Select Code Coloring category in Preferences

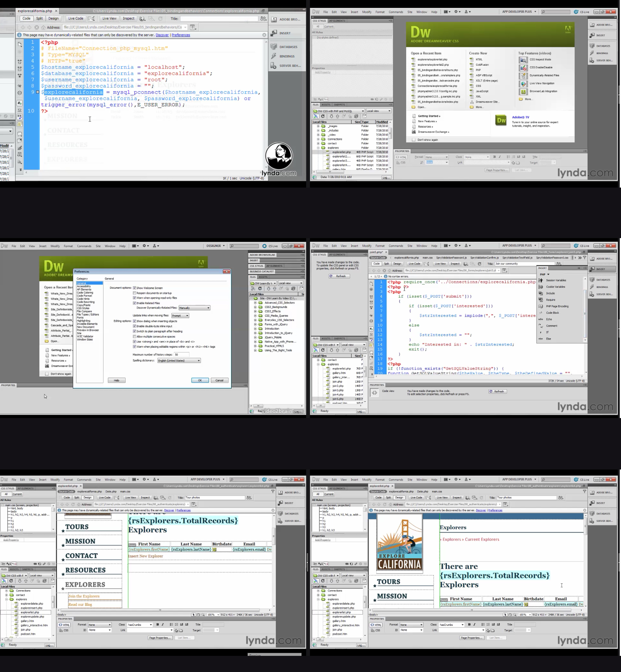[85, 293]
